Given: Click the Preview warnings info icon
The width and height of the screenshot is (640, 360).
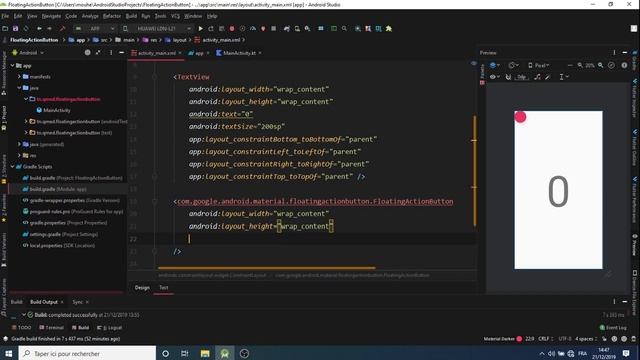Looking at the screenshot, I should pyautogui.click(x=624, y=65).
